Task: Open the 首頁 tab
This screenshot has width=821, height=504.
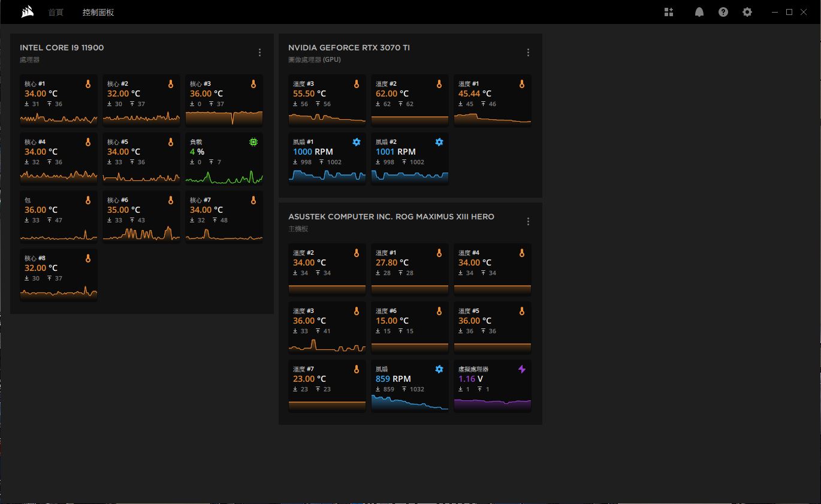Action: [x=56, y=12]
